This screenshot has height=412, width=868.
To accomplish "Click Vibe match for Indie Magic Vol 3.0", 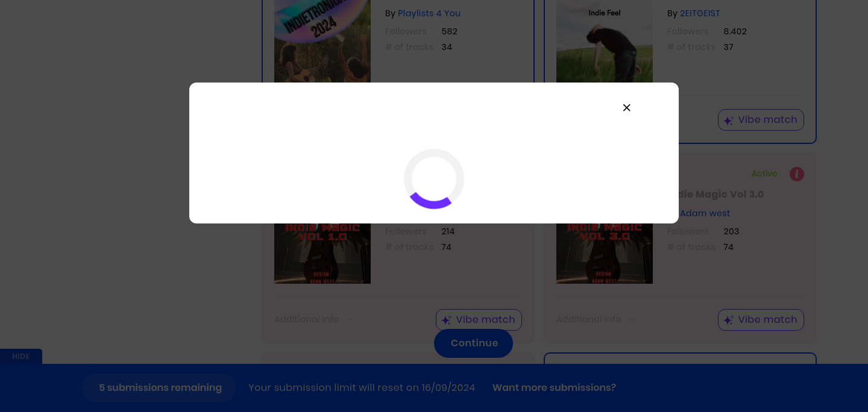I will tap(761, 320).
